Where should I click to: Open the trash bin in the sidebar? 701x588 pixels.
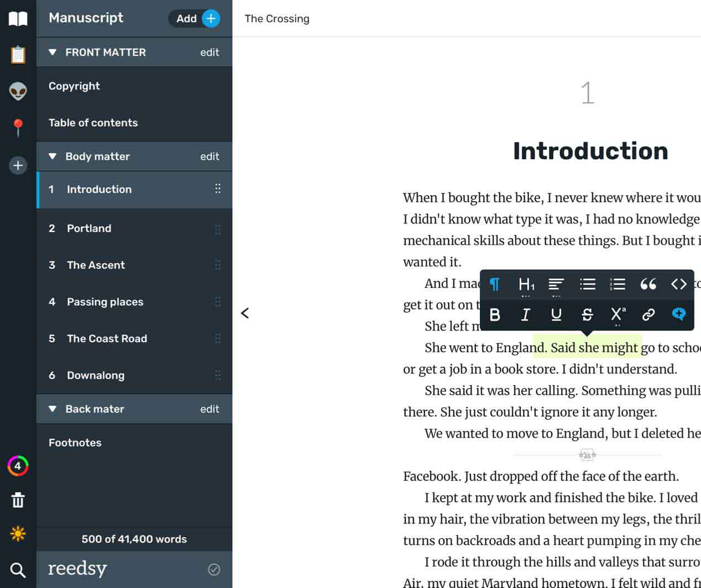click(18, 500)
